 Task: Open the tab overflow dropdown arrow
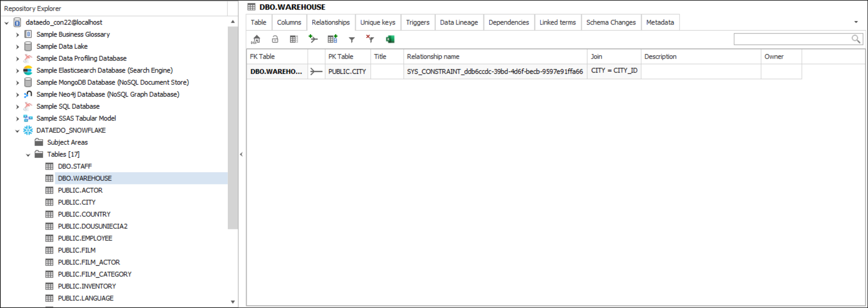coord(856,22)
